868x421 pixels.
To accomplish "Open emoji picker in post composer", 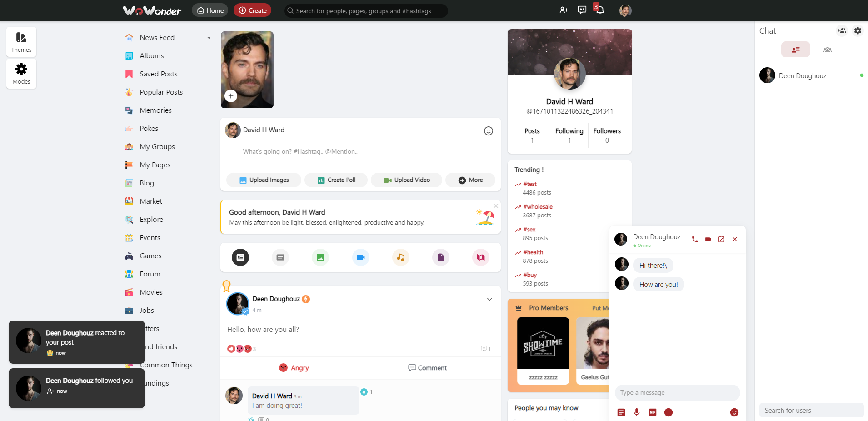I will (488, 131).
